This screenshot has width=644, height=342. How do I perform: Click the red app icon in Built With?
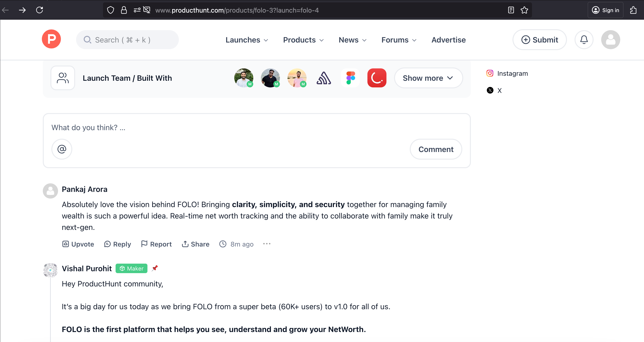coord(377,78)
